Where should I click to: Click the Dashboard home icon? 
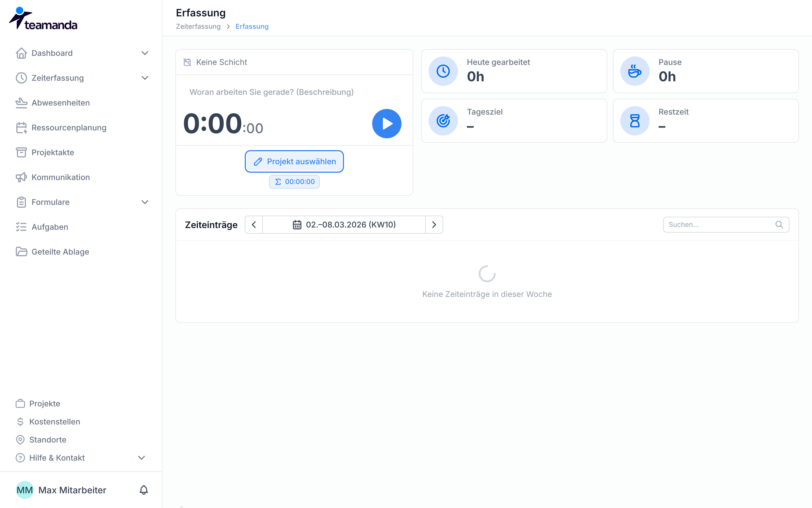21,53
